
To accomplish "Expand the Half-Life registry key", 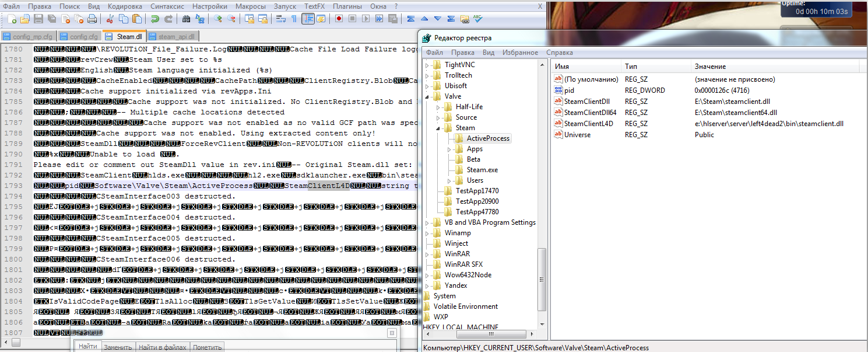I will pyautogui.click(x=438, y=107).
